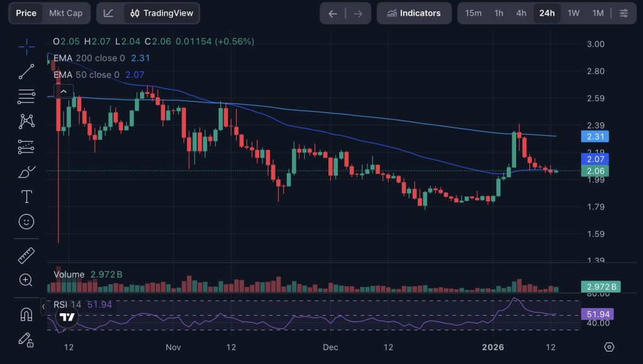Activate the zoom-in tool

pyautogui.click(x=26, y=281)
